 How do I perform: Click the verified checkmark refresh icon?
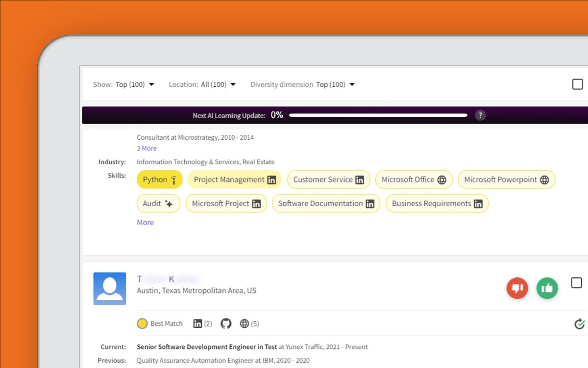pyautogui.click(x=580, y=323)
